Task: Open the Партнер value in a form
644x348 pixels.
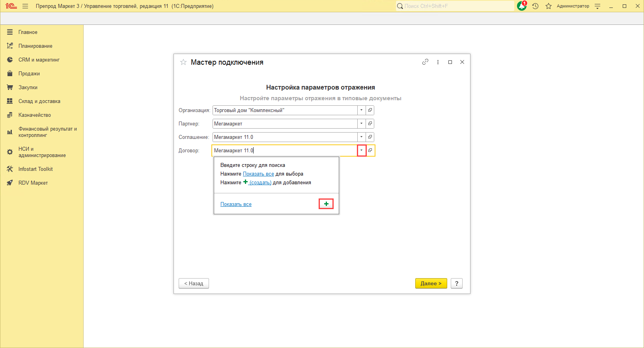Action: pyautogui.click(x=370, y=123)
